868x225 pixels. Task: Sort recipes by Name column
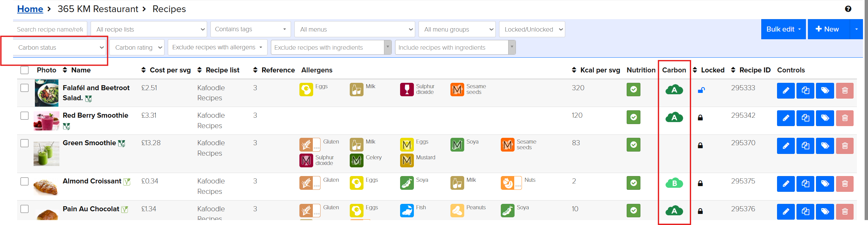pyautogui.click(x=77, y=70)
